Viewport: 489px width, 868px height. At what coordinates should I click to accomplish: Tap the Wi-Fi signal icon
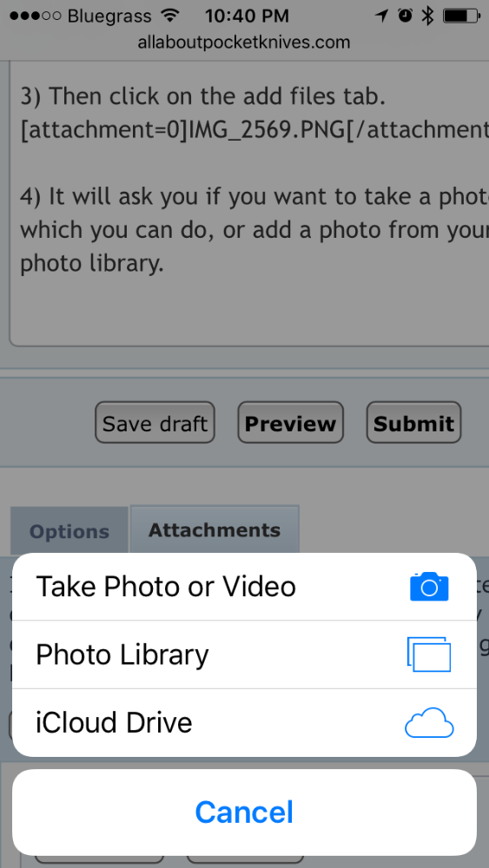click(x=172, y=16)
